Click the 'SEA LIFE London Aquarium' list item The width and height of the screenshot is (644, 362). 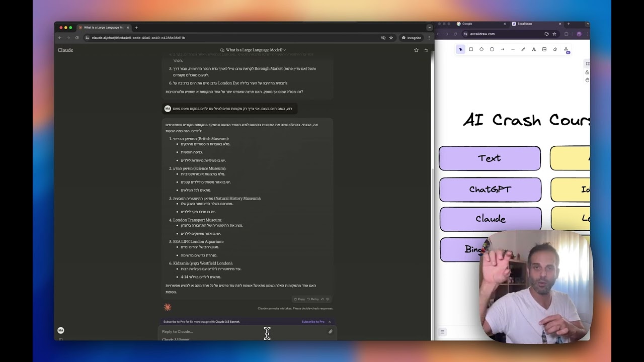198,242
